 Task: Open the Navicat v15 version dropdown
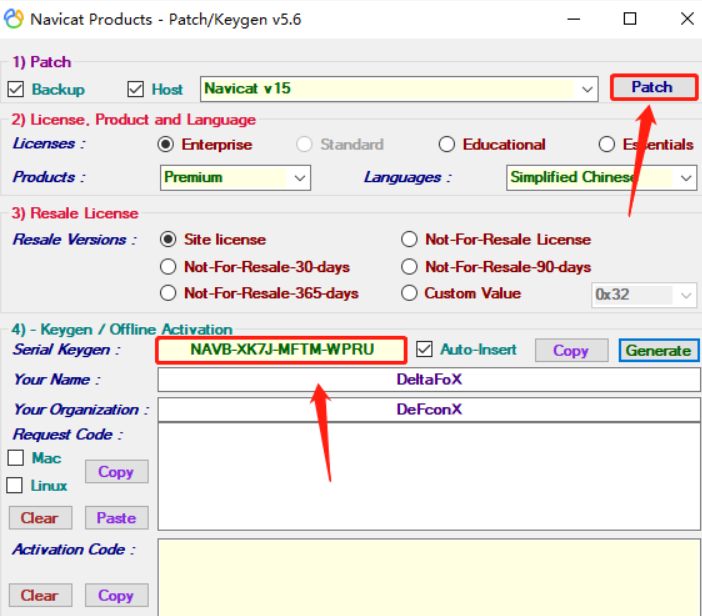click(x=399, y=89)
